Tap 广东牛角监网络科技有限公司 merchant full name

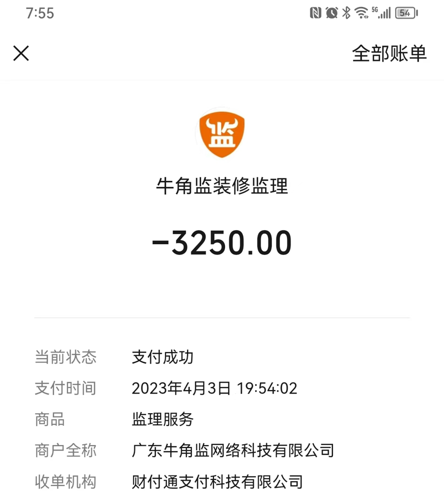point(233,451)
